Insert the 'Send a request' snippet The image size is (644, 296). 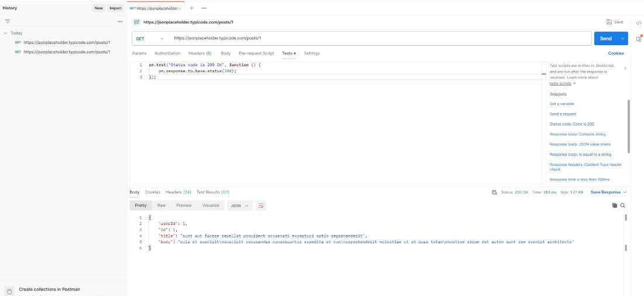(x=563, y=114)
